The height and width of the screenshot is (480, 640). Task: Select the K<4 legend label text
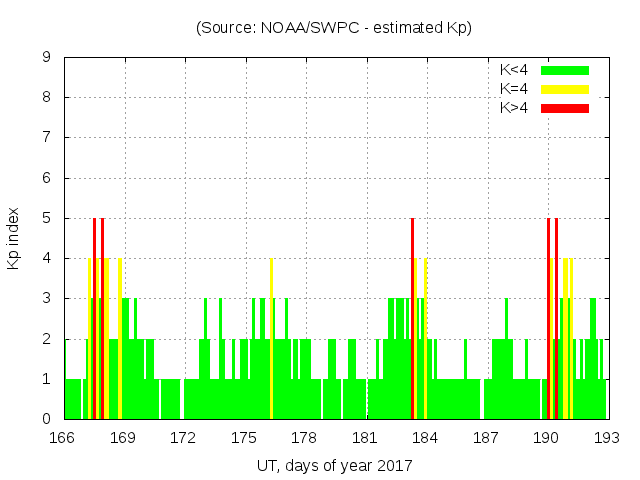click(x=515, y=70)
